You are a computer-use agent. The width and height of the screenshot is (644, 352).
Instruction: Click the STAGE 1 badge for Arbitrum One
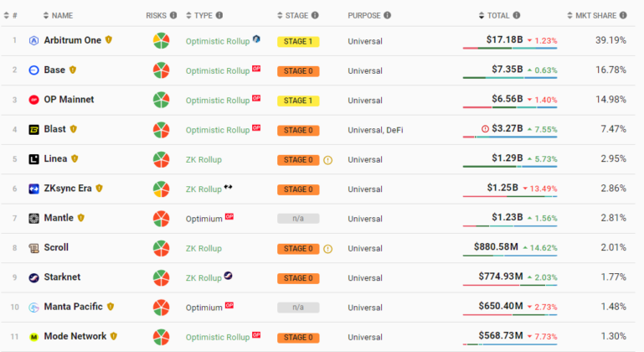coord(298,41)
